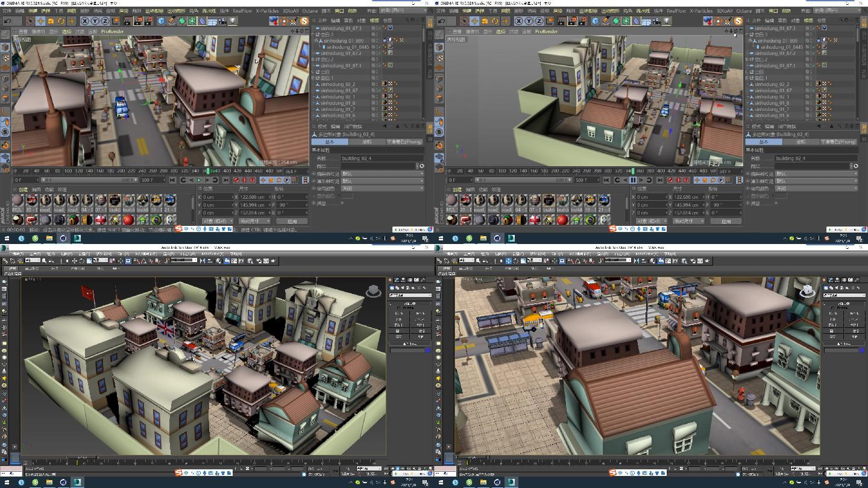Go to end frame in top-left Cinema 4D
Viewport: 868px width, 488px height.
coord(225,180)
